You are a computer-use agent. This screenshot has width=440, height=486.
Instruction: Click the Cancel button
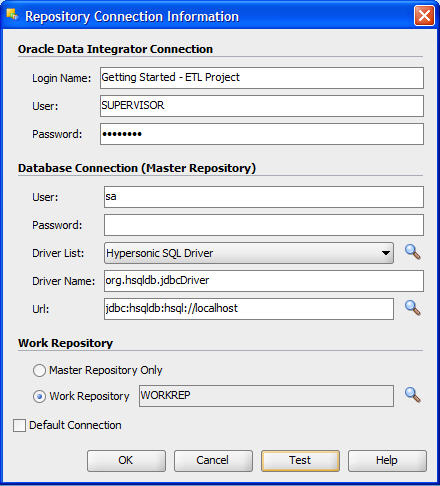(x=213, y=461)
